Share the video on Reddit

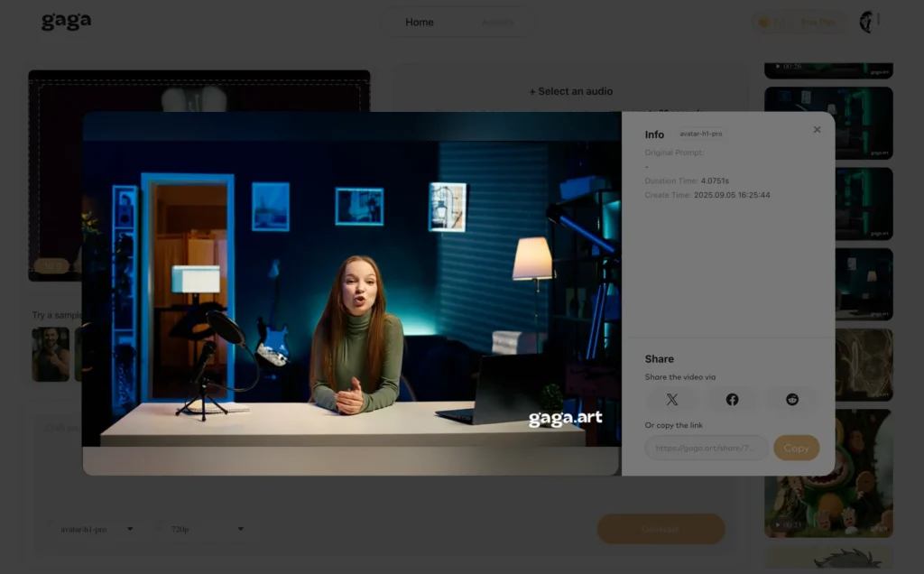pyautogui.click(x=792, y=399)
